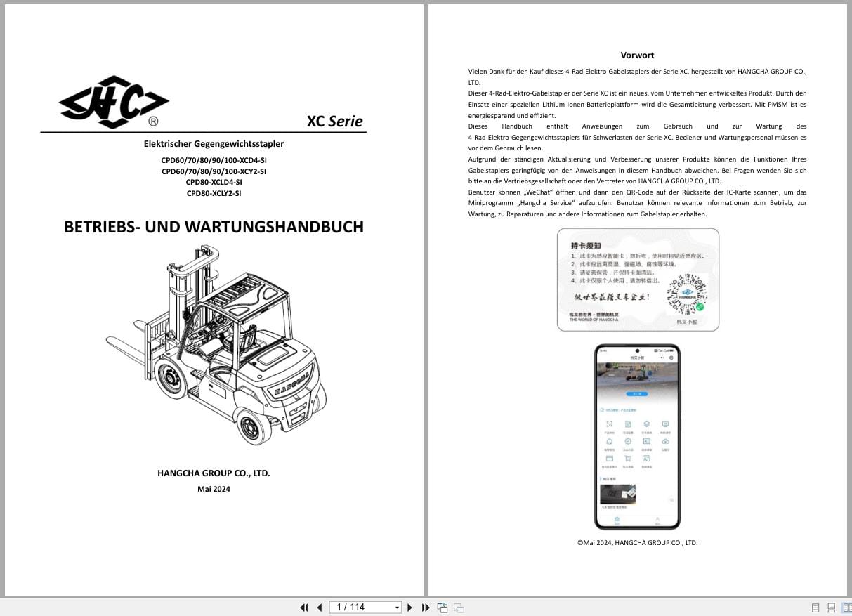
Task: Click the Hangcha Service phone screenshot
Action: (x=638, y=435)
